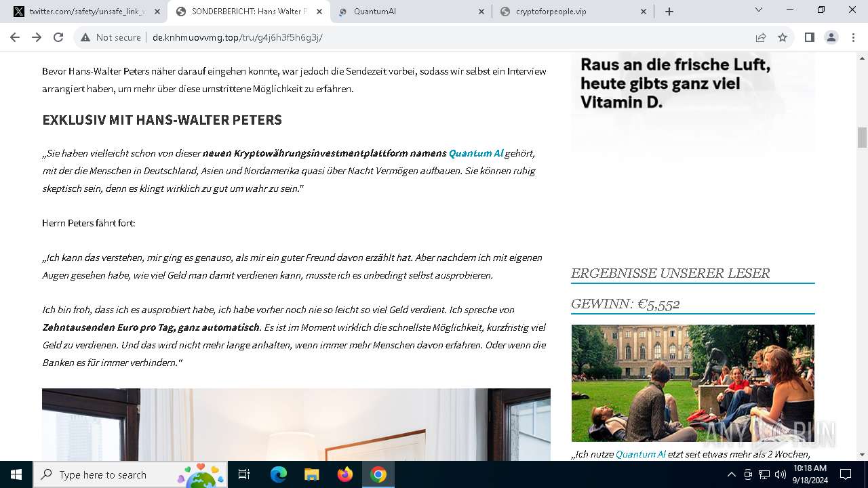Viewport: 868px width, 488px height.
Task: Go back to the previous page
Action: pos(15,37)
